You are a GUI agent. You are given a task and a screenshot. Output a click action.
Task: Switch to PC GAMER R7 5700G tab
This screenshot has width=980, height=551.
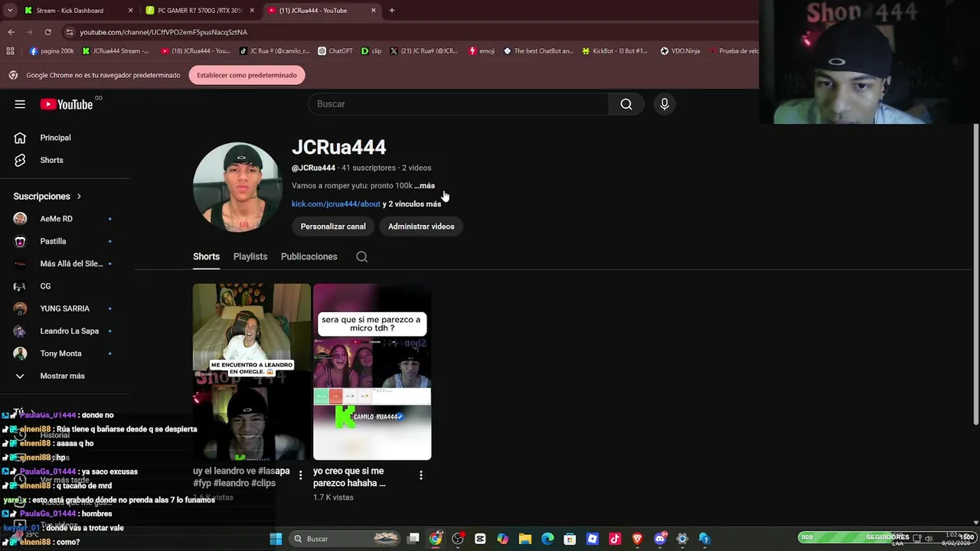pos(199,11)
